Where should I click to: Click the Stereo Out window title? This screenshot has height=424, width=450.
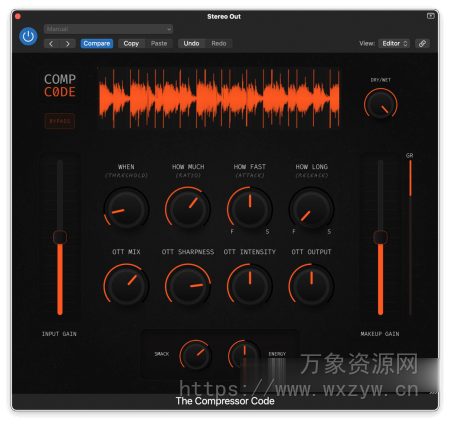224,16
